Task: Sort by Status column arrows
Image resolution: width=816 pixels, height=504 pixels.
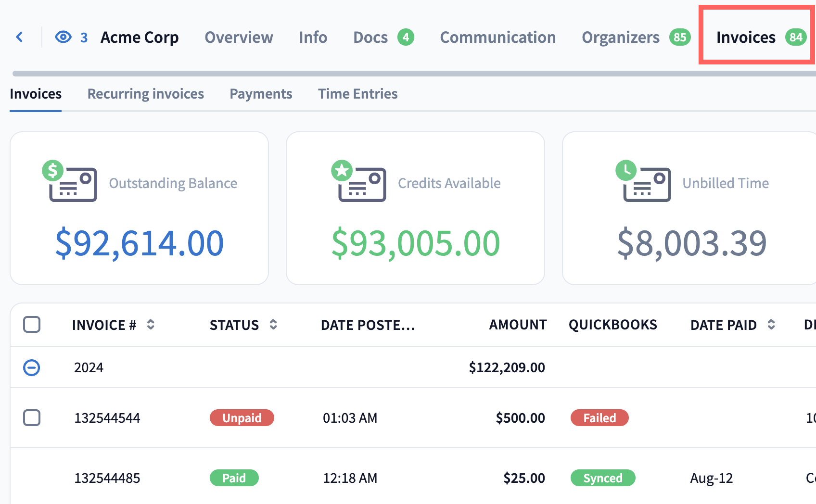Action: (273, 325)
